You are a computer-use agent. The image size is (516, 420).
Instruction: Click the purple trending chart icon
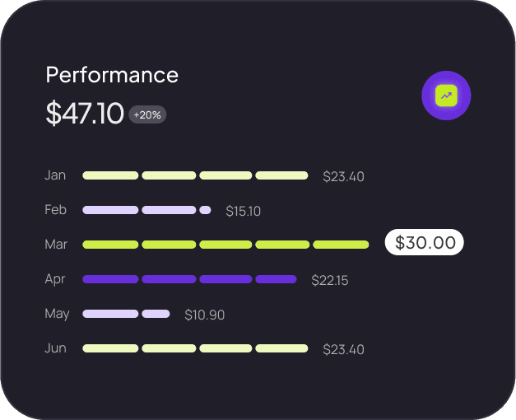coord(446,96)
